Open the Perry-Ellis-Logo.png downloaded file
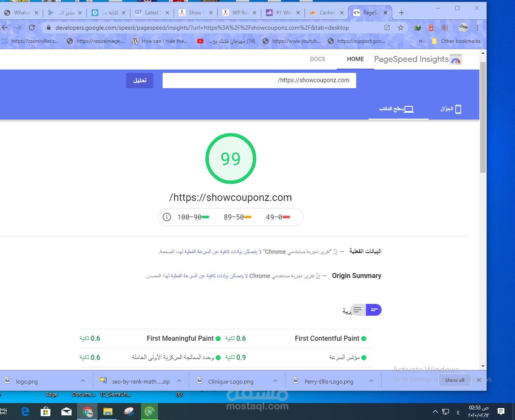 click(329, 381)
